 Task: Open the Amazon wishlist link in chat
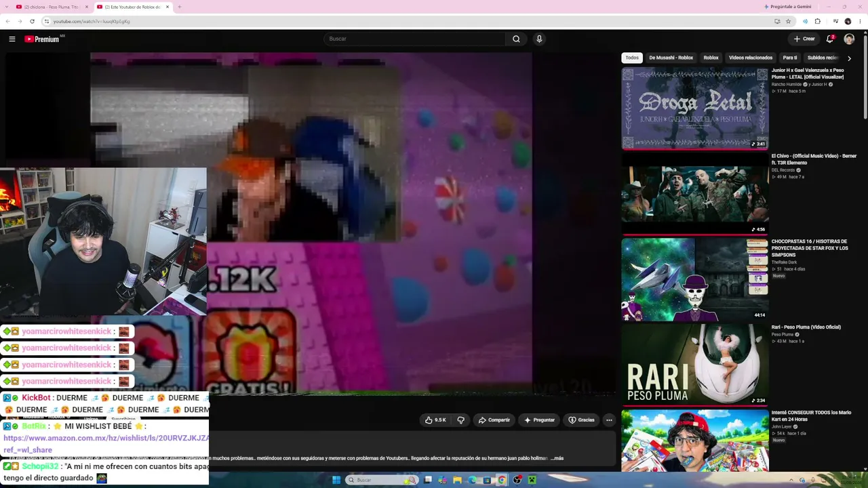click(x=106, y=444)
